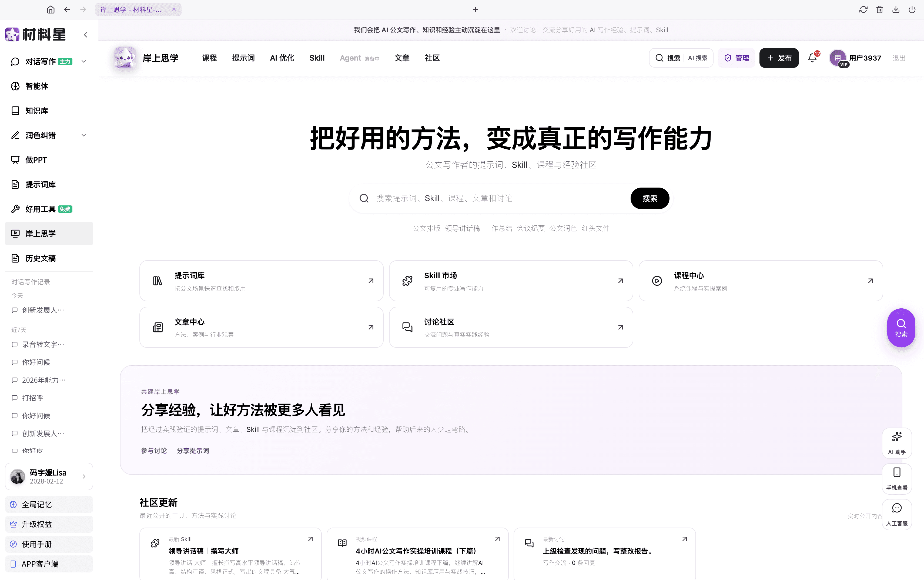Click the 分享提示词 link
924x580 pixels.
point(192,451)
